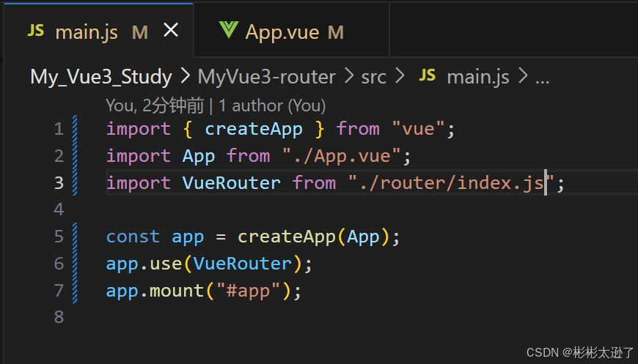Click the git change marker beside line 1
This screenshot has width=638, height=364.
[75, 129]
